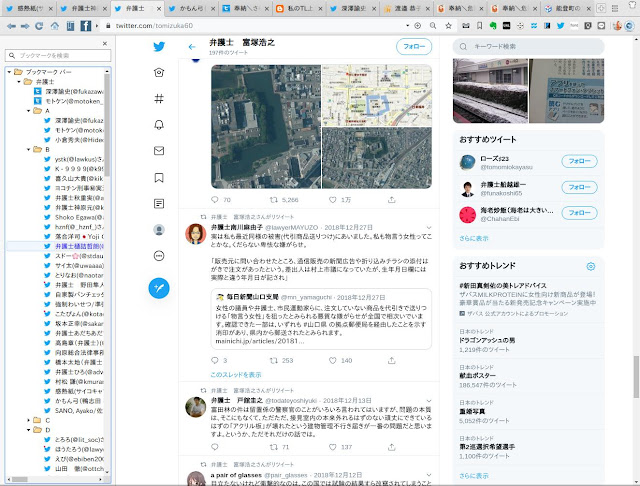Click like heart showing 140
Viewport: 640px width, 486px height.
pos(333,360)
